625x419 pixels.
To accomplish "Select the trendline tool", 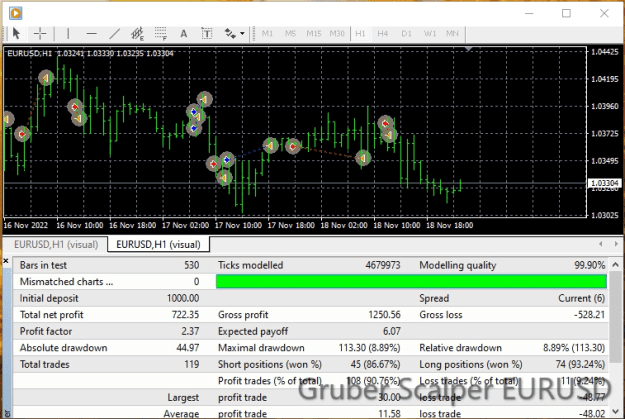I will point(115,33).
